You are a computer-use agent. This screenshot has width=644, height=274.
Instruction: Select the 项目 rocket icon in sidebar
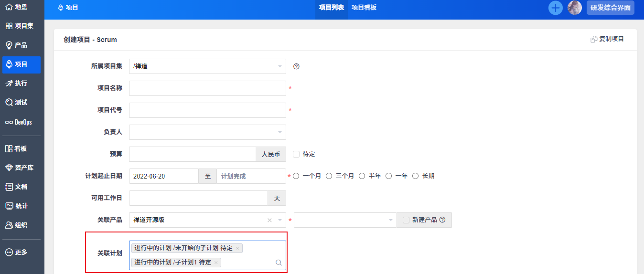click(x=9, y=64)
